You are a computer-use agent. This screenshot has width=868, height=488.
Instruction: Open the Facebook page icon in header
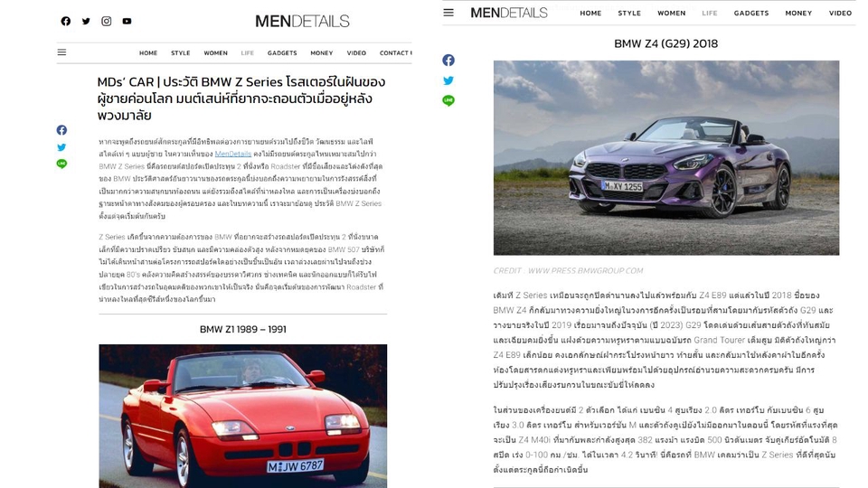(66, 21)
